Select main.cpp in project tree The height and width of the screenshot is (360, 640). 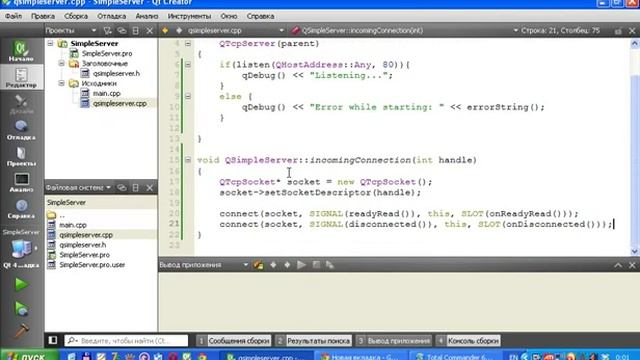106,93
